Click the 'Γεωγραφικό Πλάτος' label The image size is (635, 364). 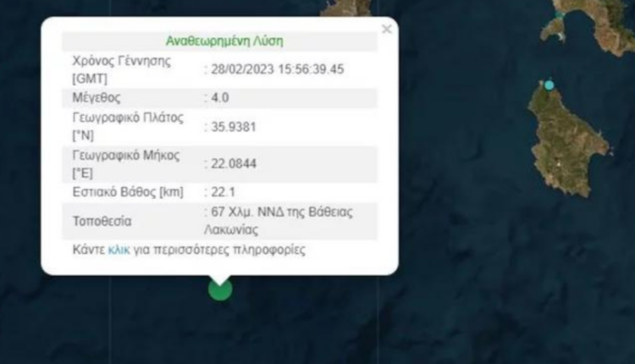128,118
